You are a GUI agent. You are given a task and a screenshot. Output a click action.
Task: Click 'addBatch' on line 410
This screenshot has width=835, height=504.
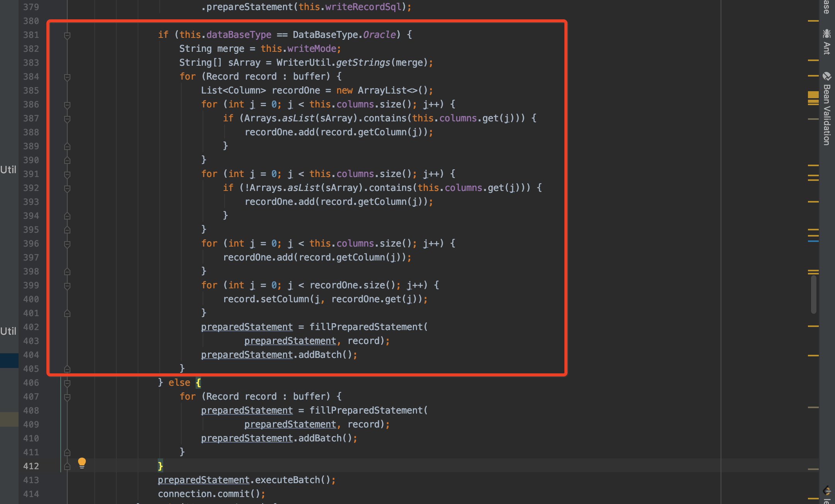click(x=320, y=438)
